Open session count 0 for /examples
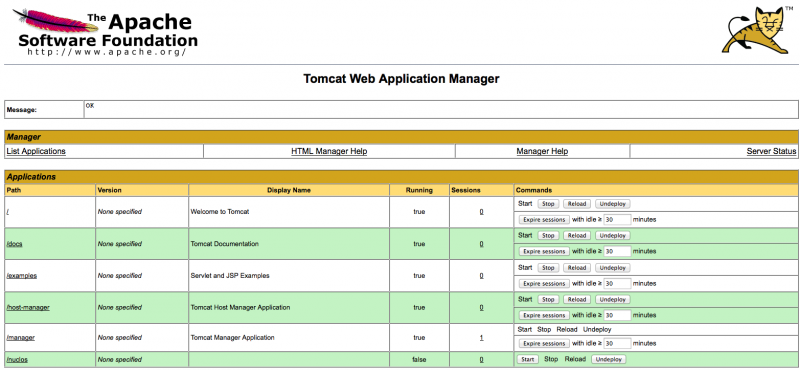The width and height of the screenshot is (800, 370). coord(481,276)
